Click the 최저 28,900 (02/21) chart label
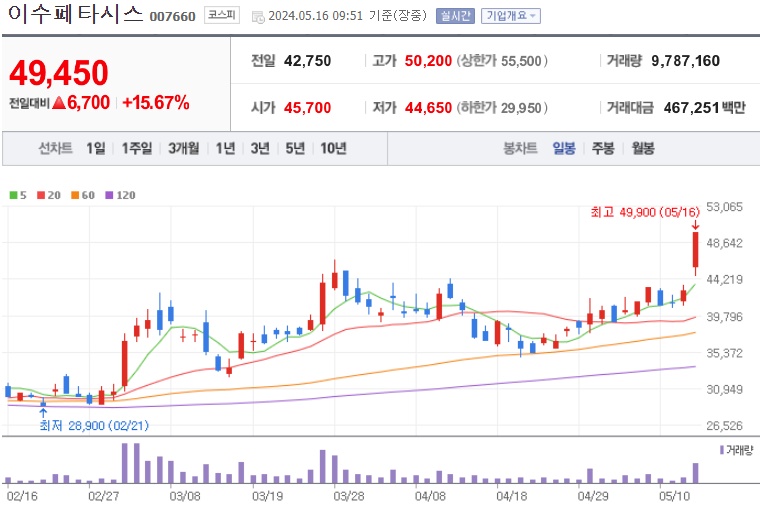Screen dimensions: 760x510 (x=94, y=426)
